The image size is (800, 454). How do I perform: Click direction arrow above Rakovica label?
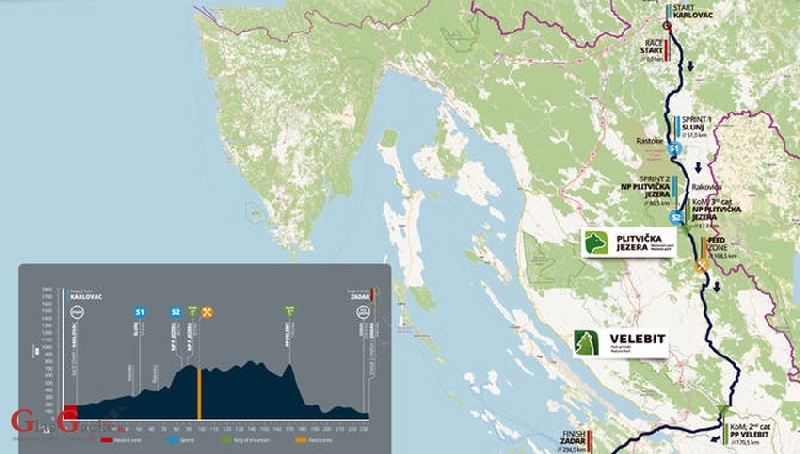click(x=698, y=167)
